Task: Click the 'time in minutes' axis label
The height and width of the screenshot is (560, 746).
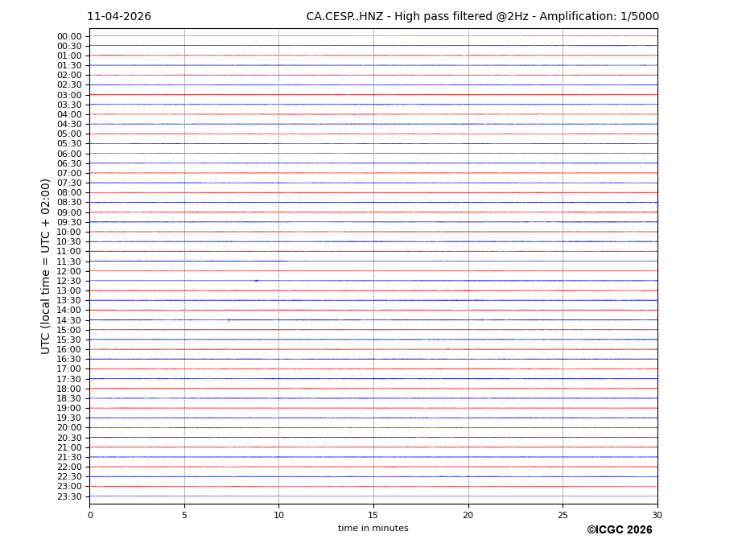Action: click(x=373, y=529)
